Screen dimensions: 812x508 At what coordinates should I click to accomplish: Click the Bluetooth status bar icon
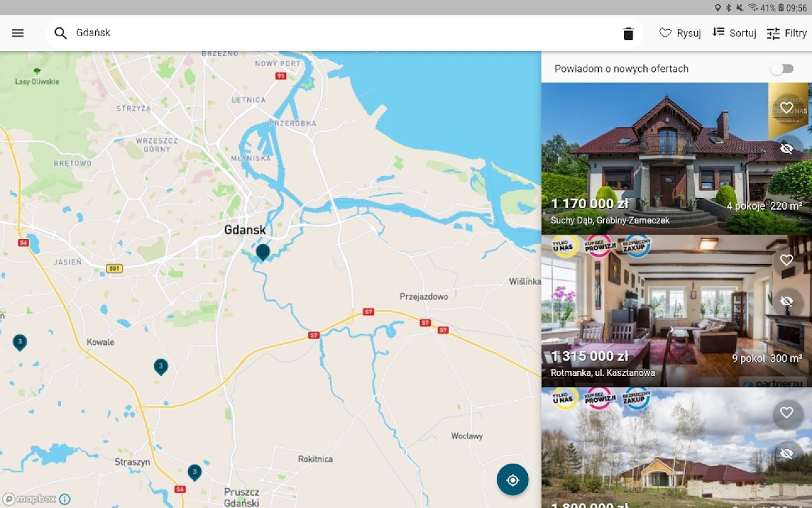click(729, 8)
